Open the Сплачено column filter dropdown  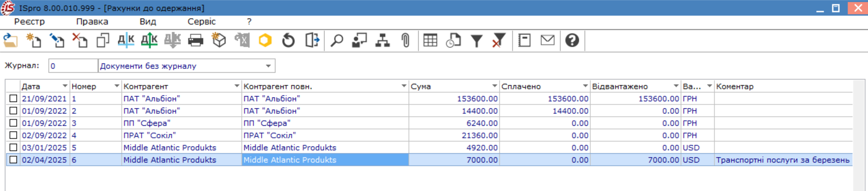(585, 86)
